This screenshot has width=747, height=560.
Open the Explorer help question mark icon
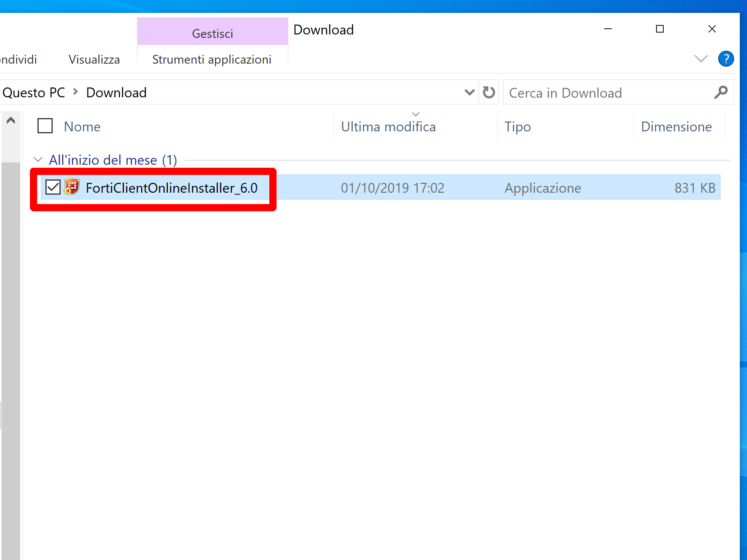tap(726, 59)
